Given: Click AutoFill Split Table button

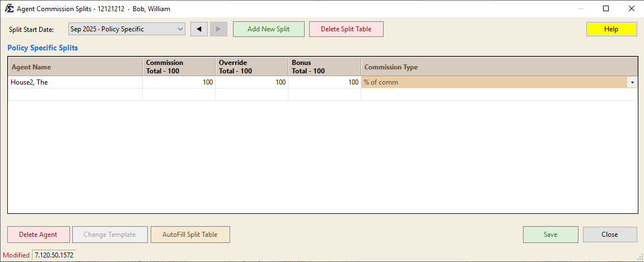Looking at the screenshot, I should [190, 235].
